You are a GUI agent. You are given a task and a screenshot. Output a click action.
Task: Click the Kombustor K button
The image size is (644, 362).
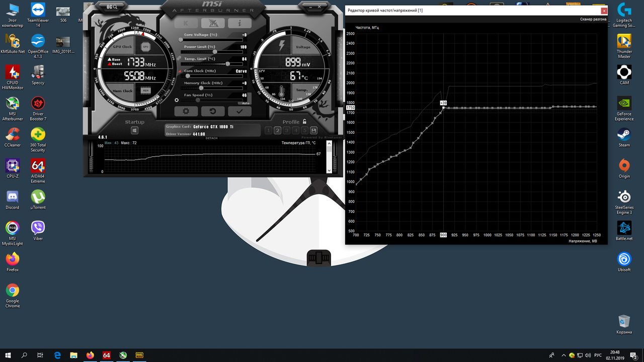186,23
